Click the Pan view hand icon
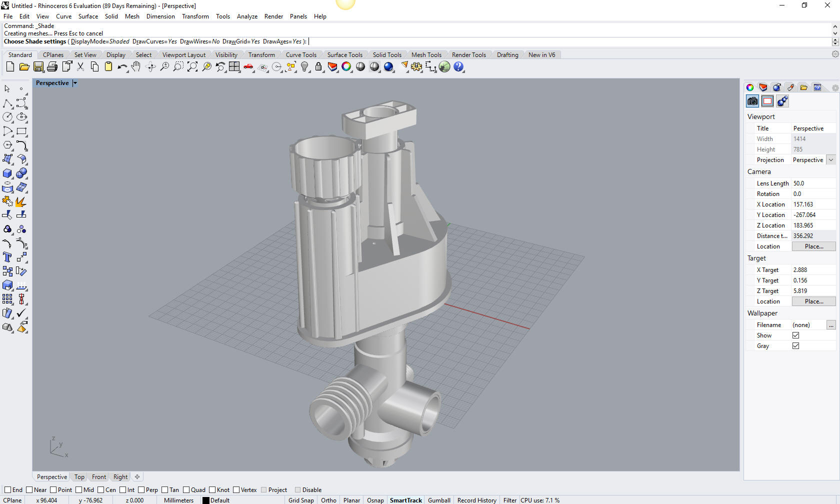 coord(136,66)
